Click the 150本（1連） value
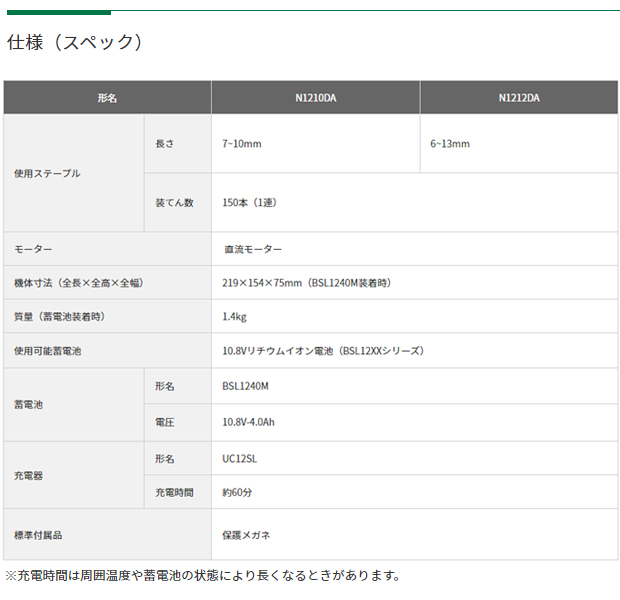The image size is (620, 600). pos(249,203)
